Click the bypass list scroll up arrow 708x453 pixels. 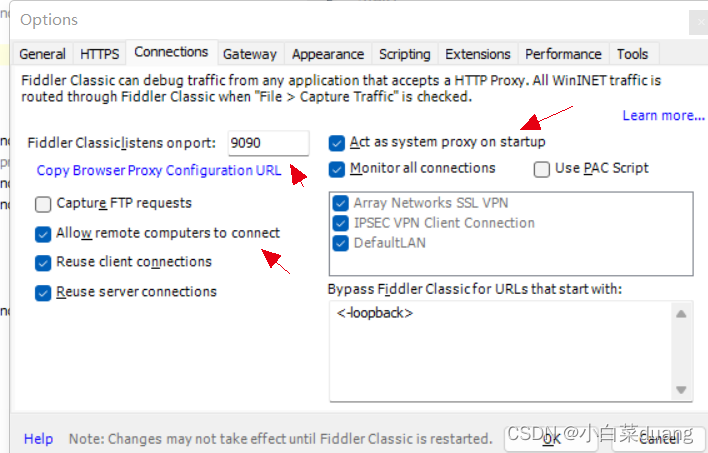click(x=681, y=314)
